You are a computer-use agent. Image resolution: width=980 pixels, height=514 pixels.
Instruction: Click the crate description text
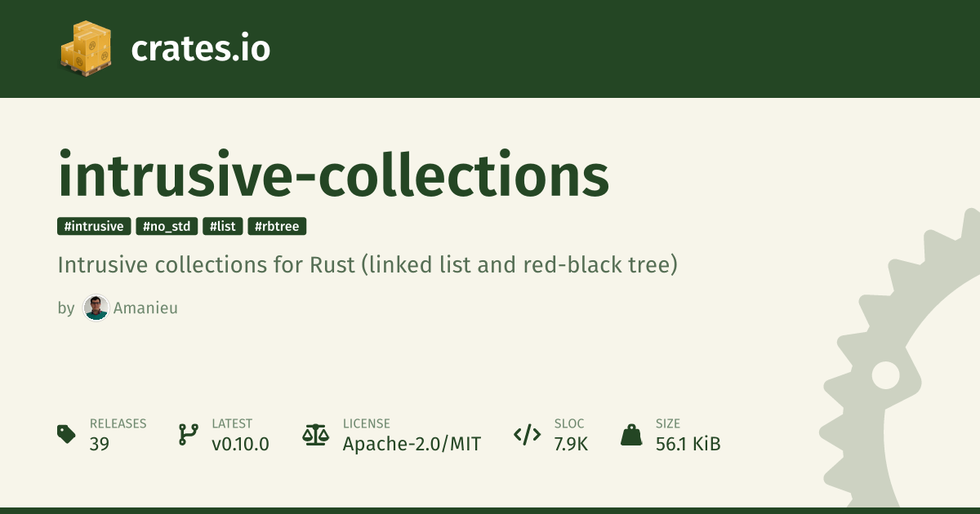click(x=368, y=265)
